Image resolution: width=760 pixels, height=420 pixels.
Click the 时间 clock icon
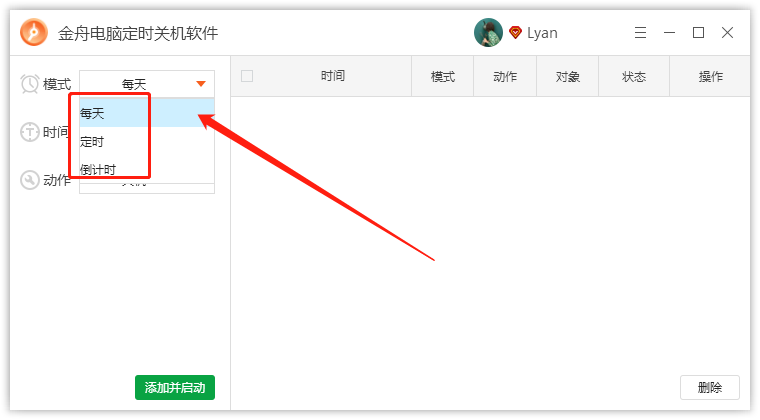[x=30, y=132]
